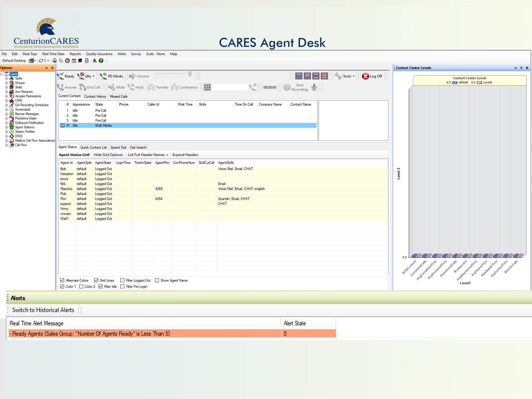Click the clock icon in the top toolbar
This screenshot has width=532, height=399.
[x=67, y=61]
